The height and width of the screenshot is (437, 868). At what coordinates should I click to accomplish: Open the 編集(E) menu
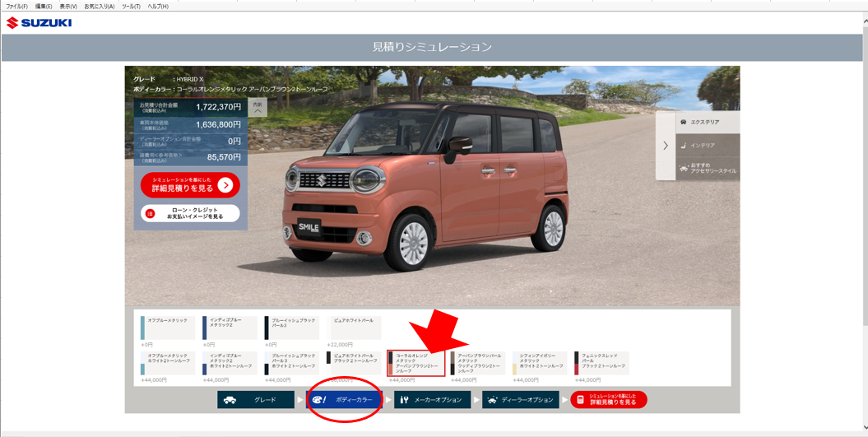click(x=43, y=6)
